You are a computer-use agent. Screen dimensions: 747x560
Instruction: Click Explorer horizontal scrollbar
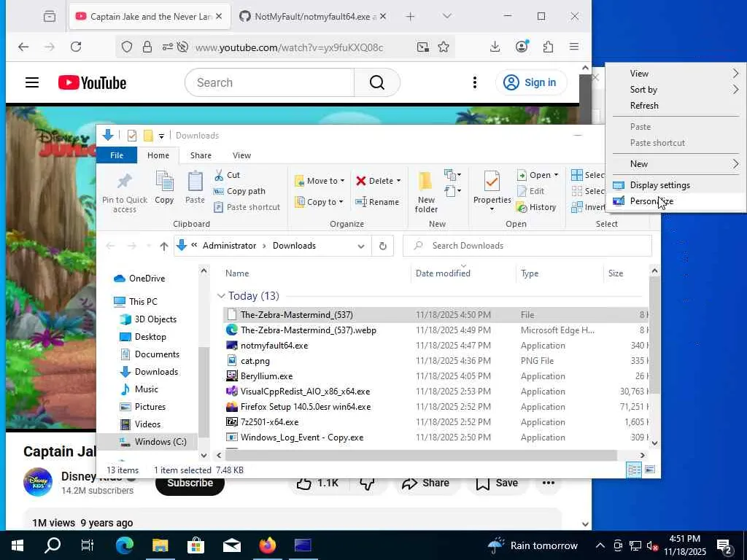click(x=421, y=455)
